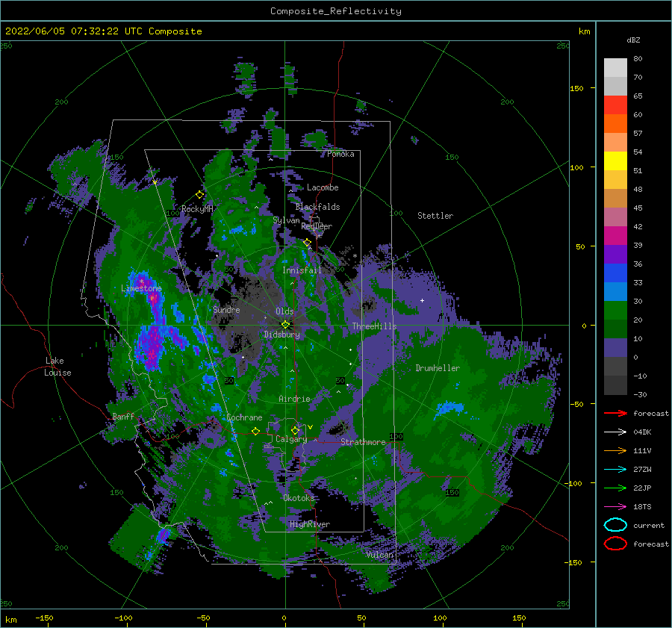
Task: Click the ThreeHills city label
Action: coord(375,326)
